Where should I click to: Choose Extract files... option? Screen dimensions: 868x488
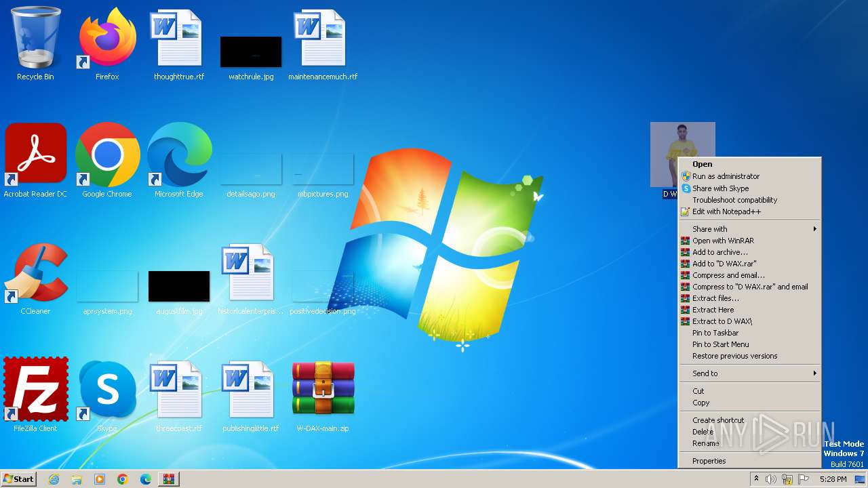coord(749,298)
